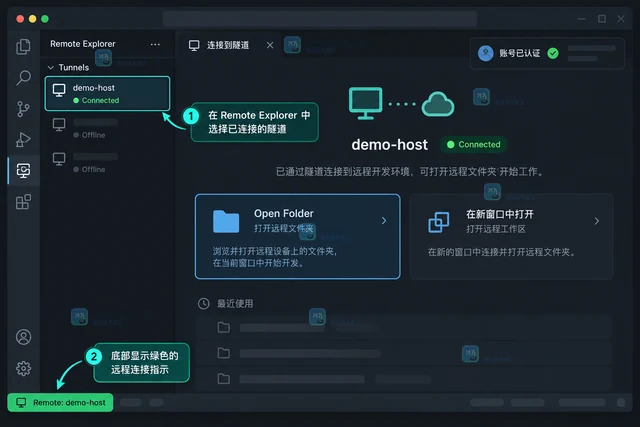Open the Search magnifier in activity bar
The height and width of the screenshot is (427, 640).
point(23,78)
